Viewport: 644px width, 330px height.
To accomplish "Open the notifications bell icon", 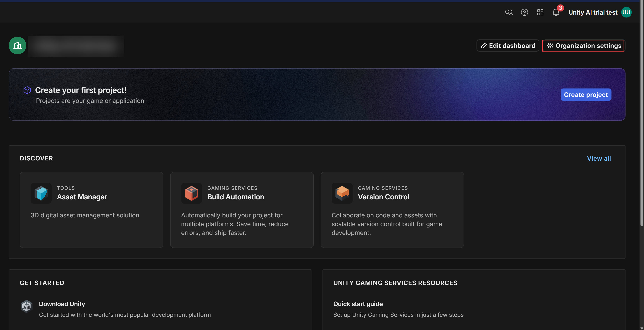I will [556, 12].
